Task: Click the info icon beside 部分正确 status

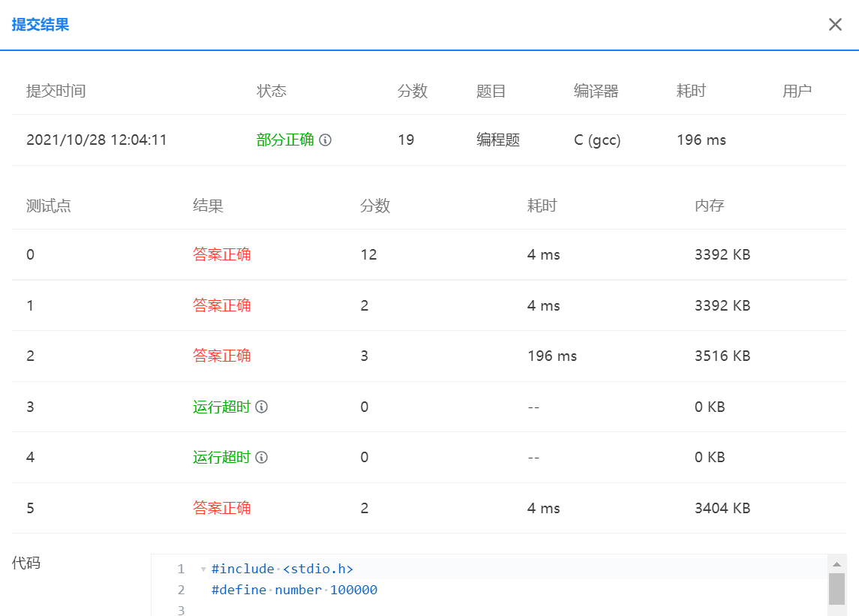Action: [x=324, y=140]
